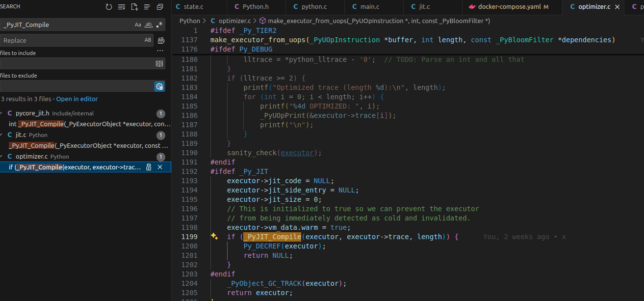Viewport: 644px width, 301px height.
Task: Clear search results in Search panel
Action: tap(122, 7)
